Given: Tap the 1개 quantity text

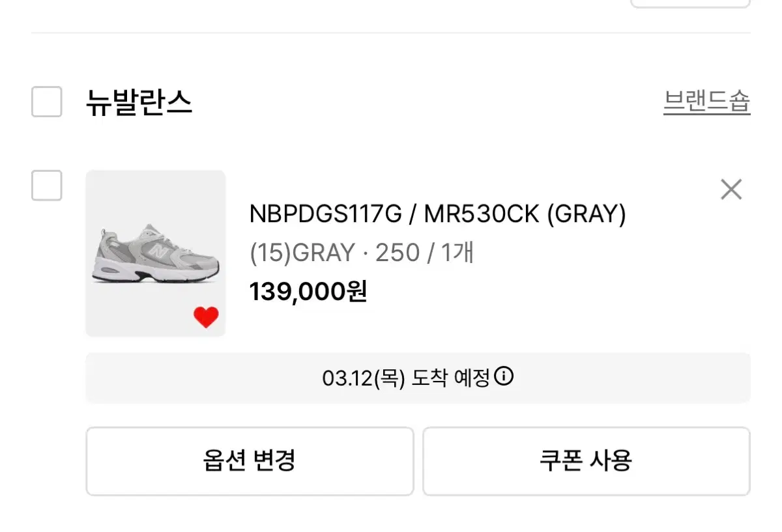Looking at the screenshot, I should tap(457, 253).
